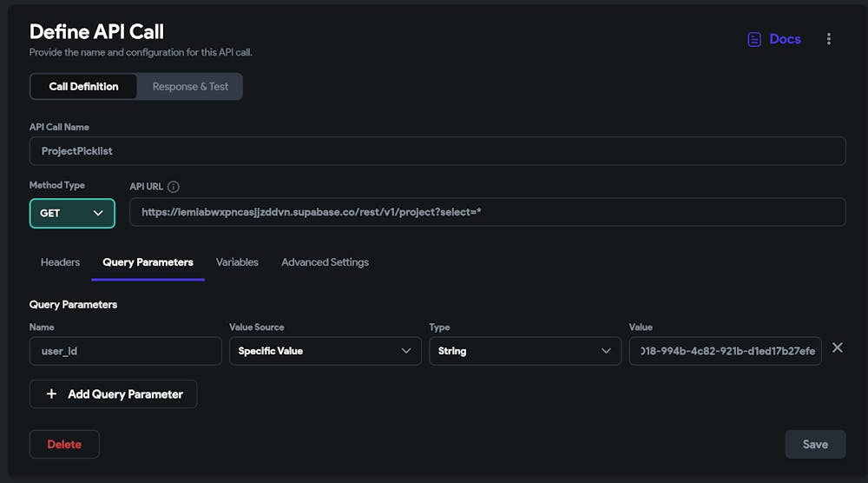The width and height of the screenshot is (868, 483).
Task: Click the API URL info icon
Action: pos(174,187)
